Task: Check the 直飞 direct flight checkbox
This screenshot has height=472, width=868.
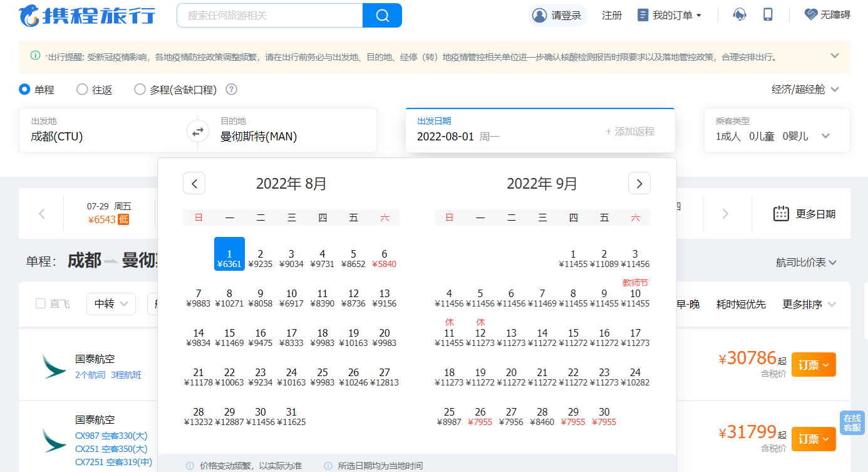Action: point(41,304)
